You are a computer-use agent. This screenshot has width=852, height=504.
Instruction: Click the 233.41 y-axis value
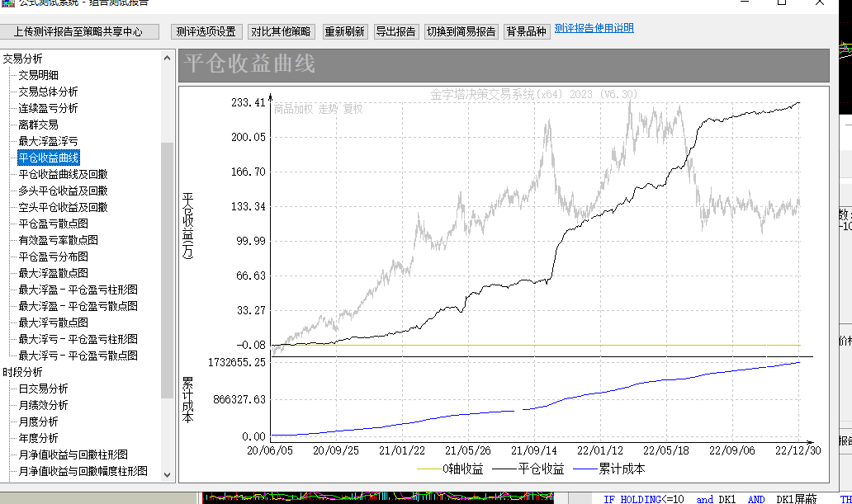248,102
